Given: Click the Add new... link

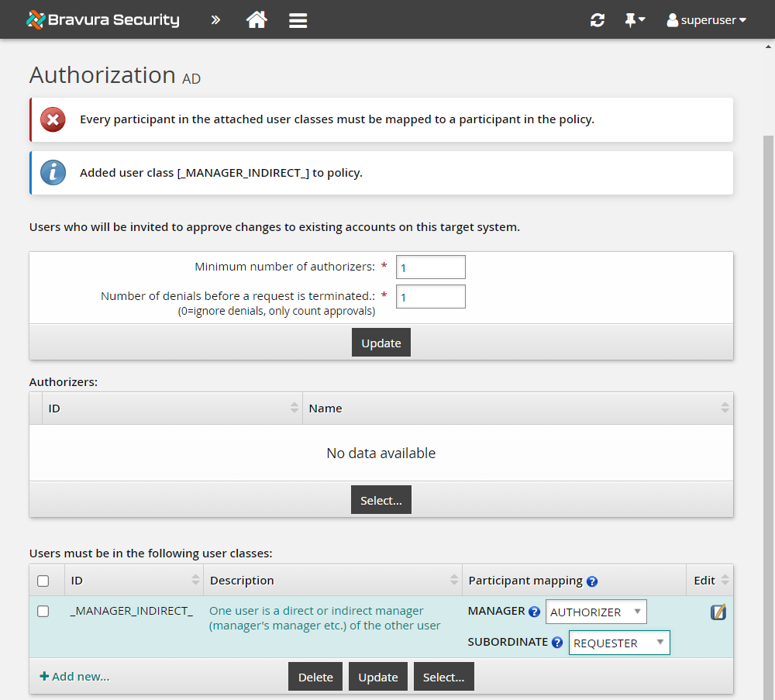Looking at the screenshot, I should (74, 676).
